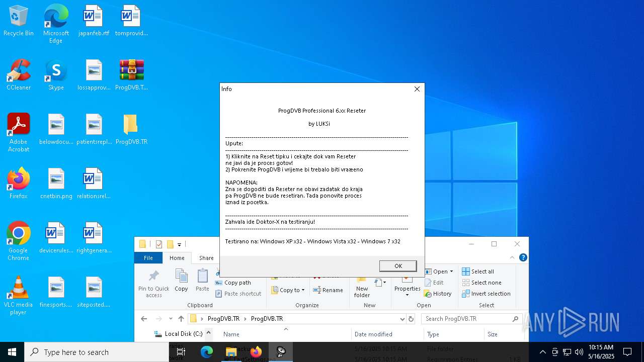Open recent locations dropdown arrow
The height and width of the screenshot is (362, 644).
pyautogui.click(x=171, y=319)
